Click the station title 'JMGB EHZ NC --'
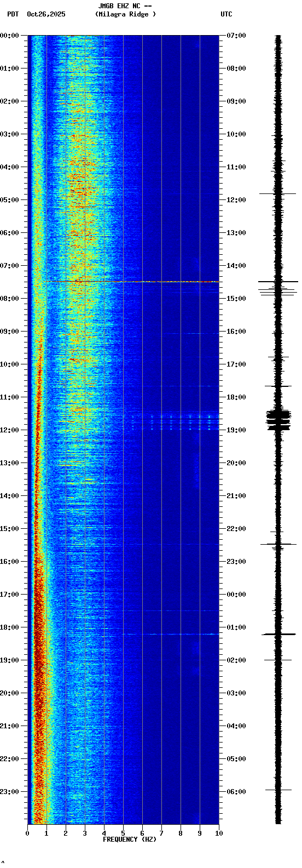This screenshot has height=868, width=302. [125, 6]
